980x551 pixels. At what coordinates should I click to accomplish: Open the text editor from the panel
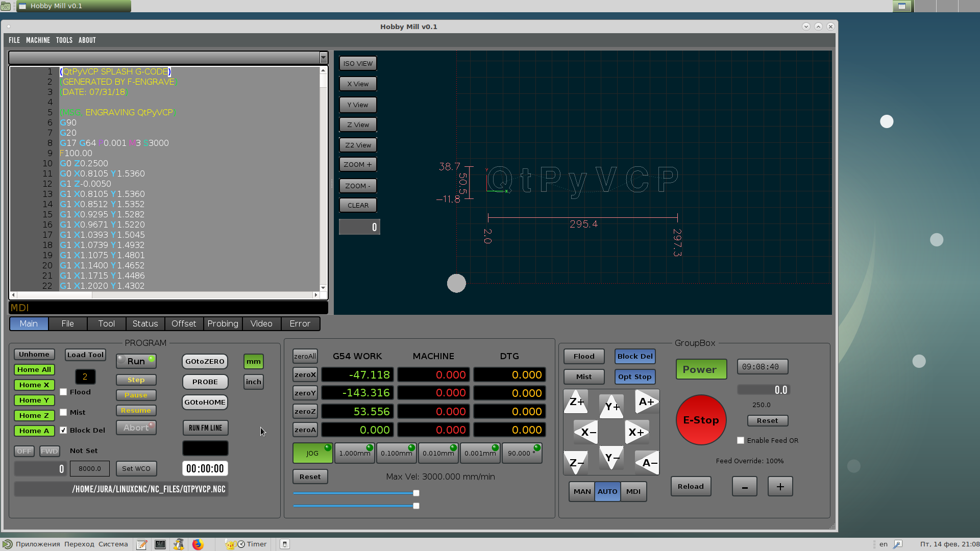[x=141, y=544]
